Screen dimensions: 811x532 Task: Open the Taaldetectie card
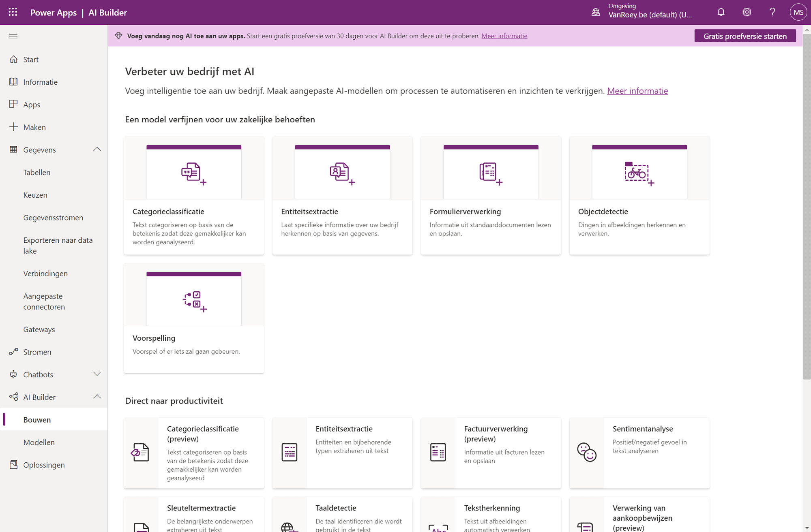coord(342,515)
